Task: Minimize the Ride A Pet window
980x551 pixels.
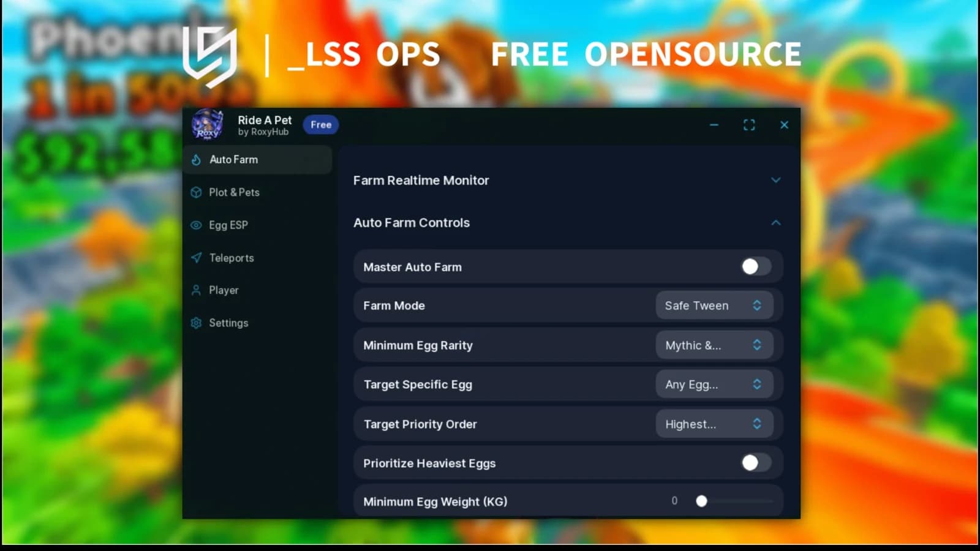Action: pos(714,125)
